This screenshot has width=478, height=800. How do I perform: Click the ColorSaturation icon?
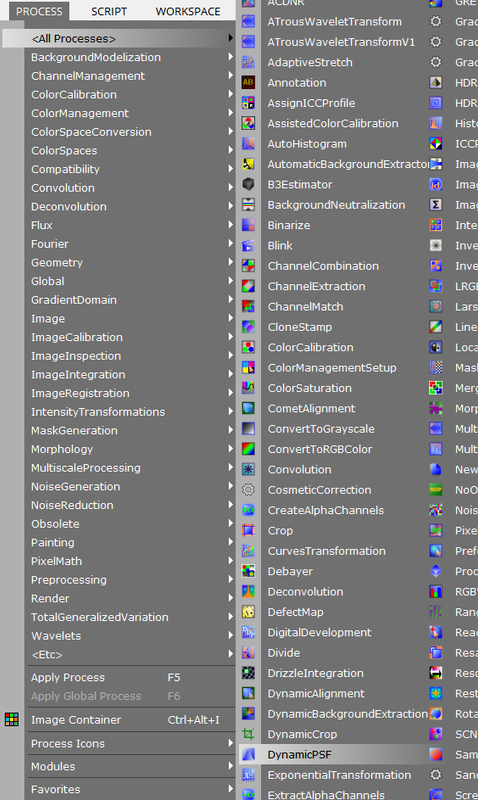(x=248, y=388)
